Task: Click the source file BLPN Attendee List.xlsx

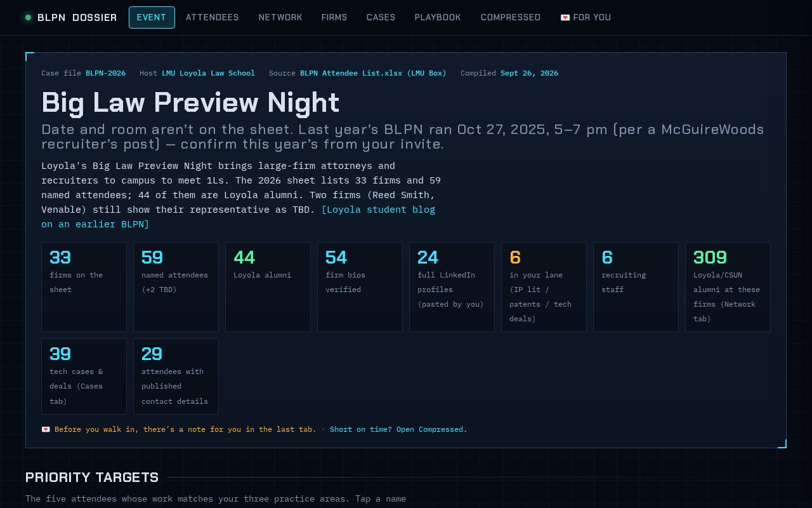Action: [x=373, y=73]
